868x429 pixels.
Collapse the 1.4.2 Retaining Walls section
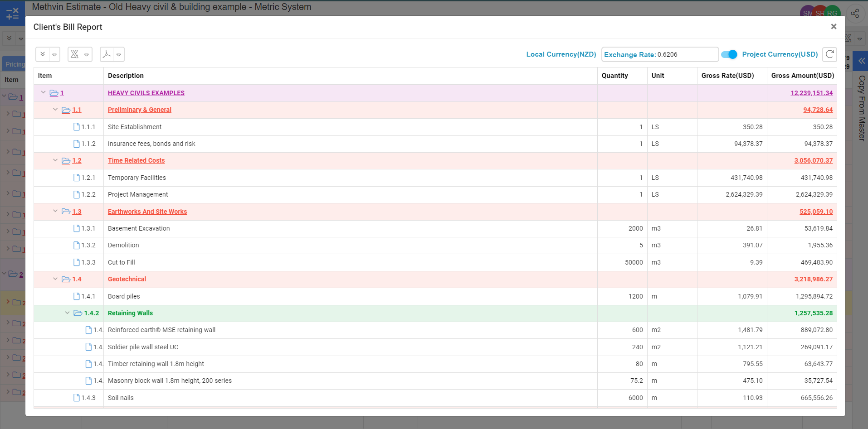tap(67, 313)
